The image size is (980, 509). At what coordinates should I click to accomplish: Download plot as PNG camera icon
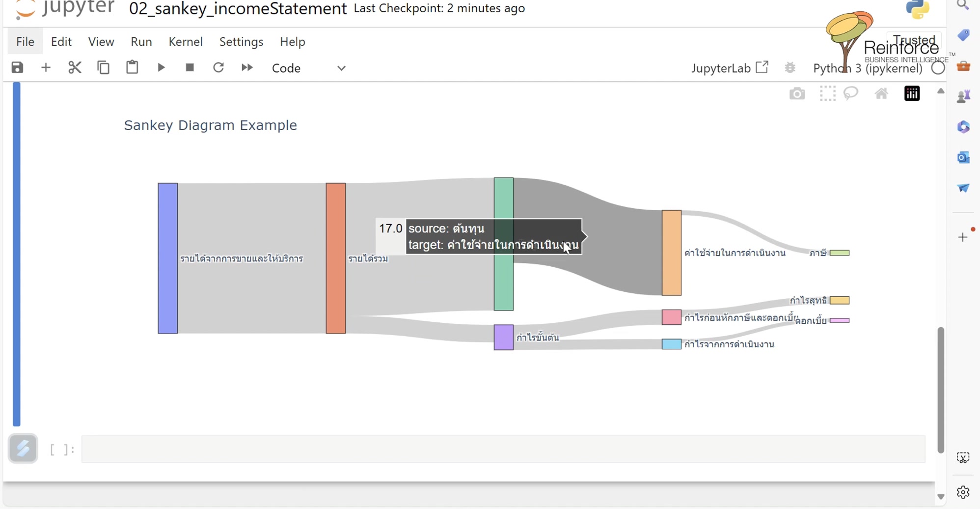(x=797, y=93)
